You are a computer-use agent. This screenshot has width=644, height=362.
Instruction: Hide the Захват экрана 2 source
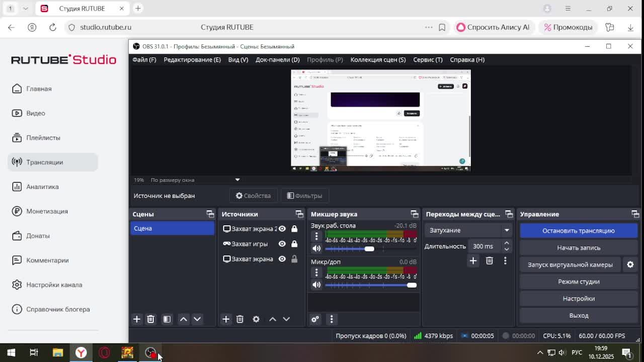[282, 229]
